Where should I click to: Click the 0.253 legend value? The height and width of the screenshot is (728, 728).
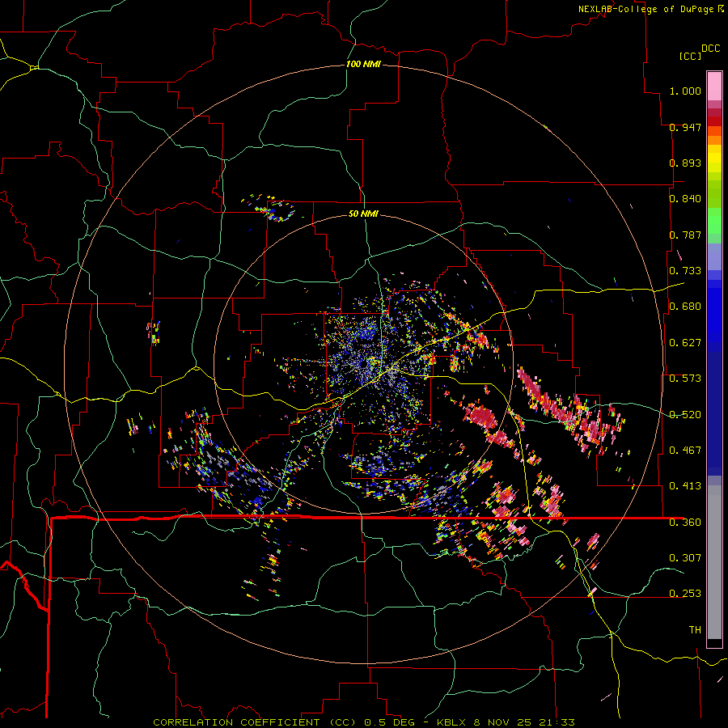coord(685,594)
